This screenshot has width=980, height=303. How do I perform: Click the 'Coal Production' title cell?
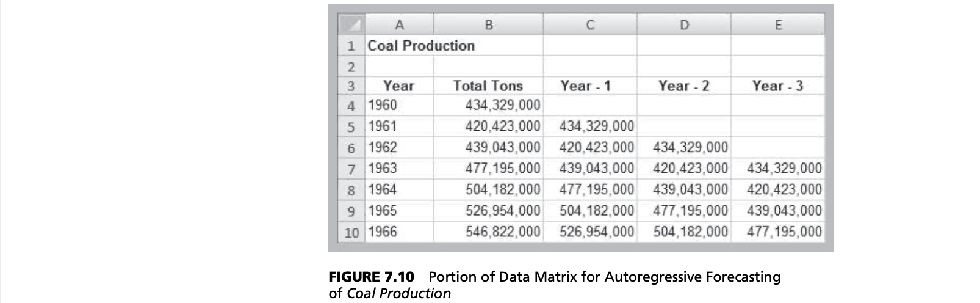click(x=421, y=46)
